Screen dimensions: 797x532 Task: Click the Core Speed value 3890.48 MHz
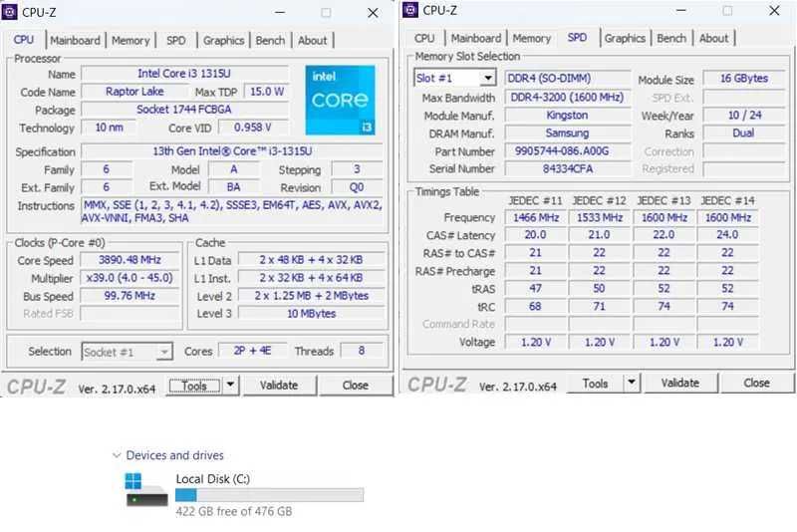pos(130,260)
